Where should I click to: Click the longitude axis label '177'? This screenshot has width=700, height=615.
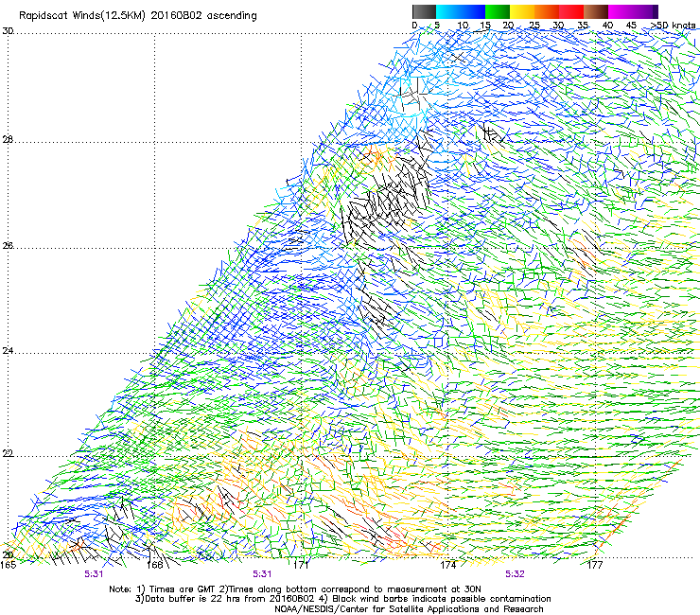(x=595, y=565)
